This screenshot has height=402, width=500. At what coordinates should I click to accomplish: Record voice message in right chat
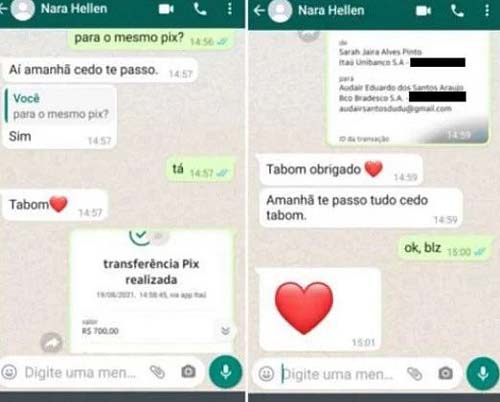[x=483, y=374]
